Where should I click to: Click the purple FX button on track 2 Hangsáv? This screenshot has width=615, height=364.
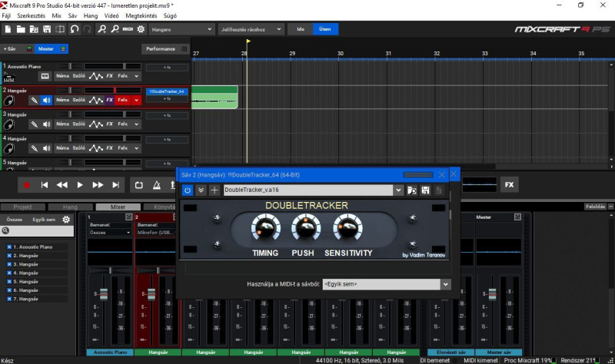click(109, 100)
